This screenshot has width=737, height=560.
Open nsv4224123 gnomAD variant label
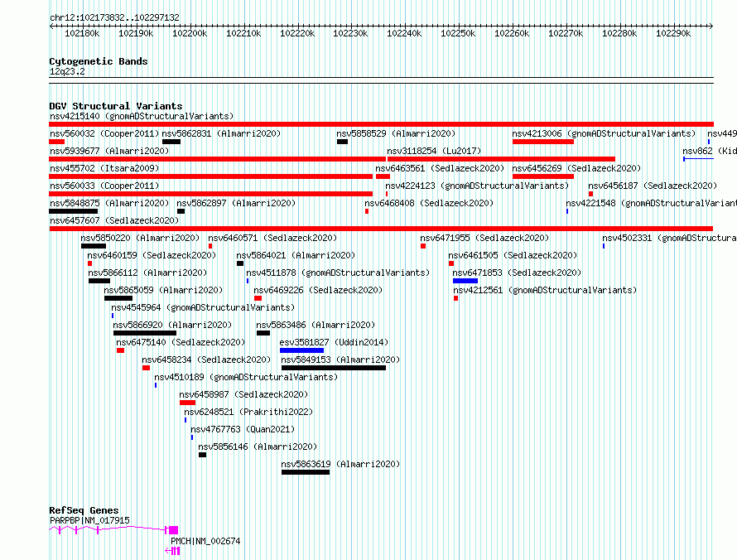(x=477, y=186)
